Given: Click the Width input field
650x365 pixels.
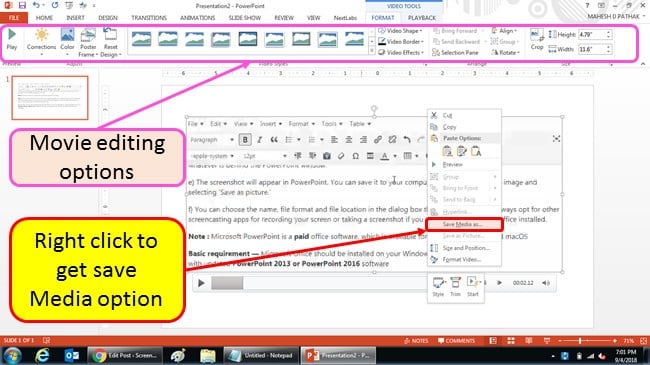Looking at the screenshot, I should (592, 49).
